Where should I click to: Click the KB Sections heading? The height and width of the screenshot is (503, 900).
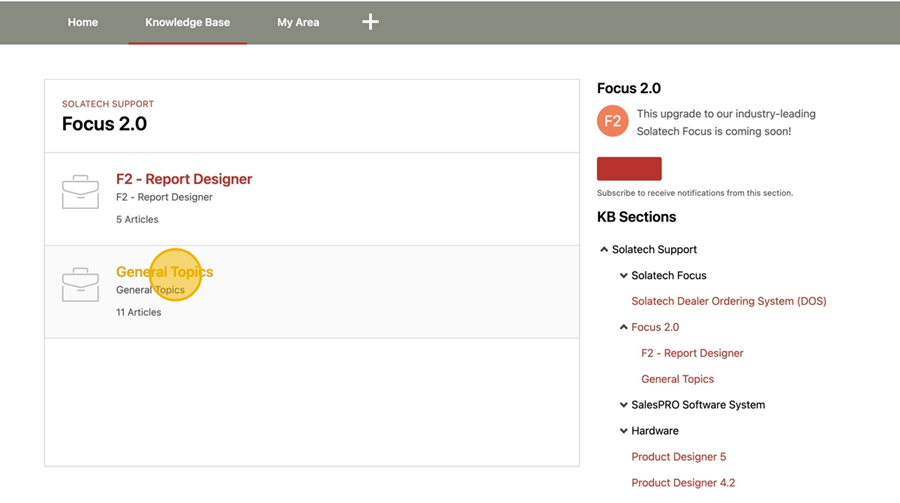(637, 217)
